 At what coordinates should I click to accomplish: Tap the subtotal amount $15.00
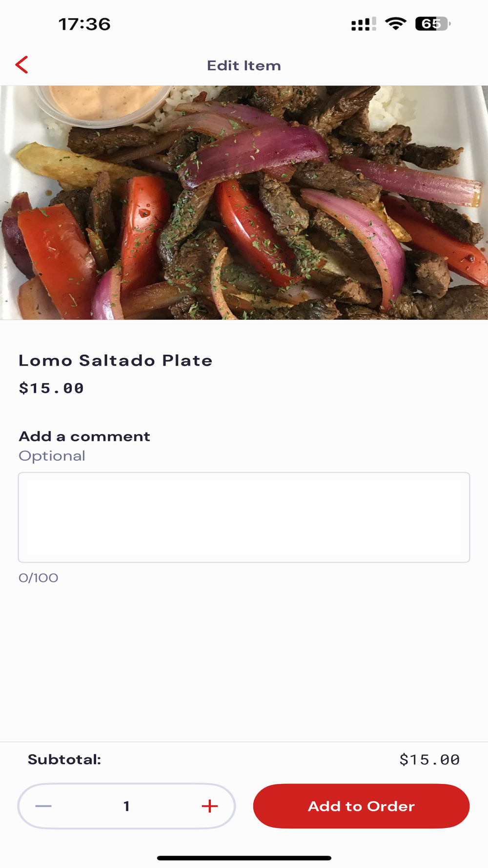pos(429,760)
